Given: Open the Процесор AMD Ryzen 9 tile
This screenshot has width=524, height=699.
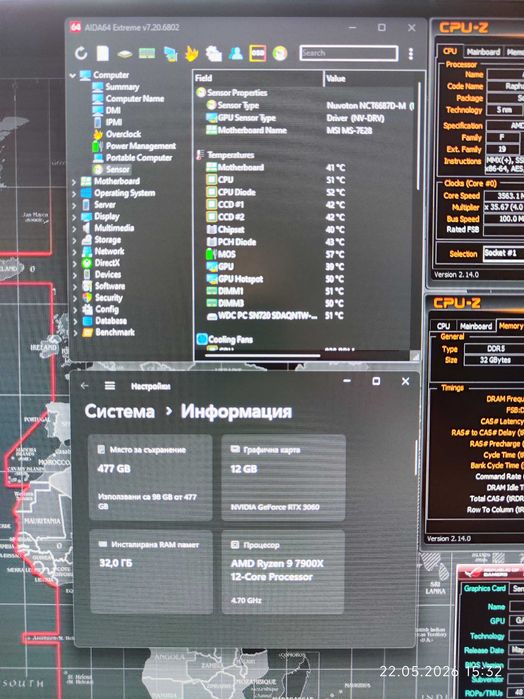Looking at the screenshot, I should [x=283, y=572].
